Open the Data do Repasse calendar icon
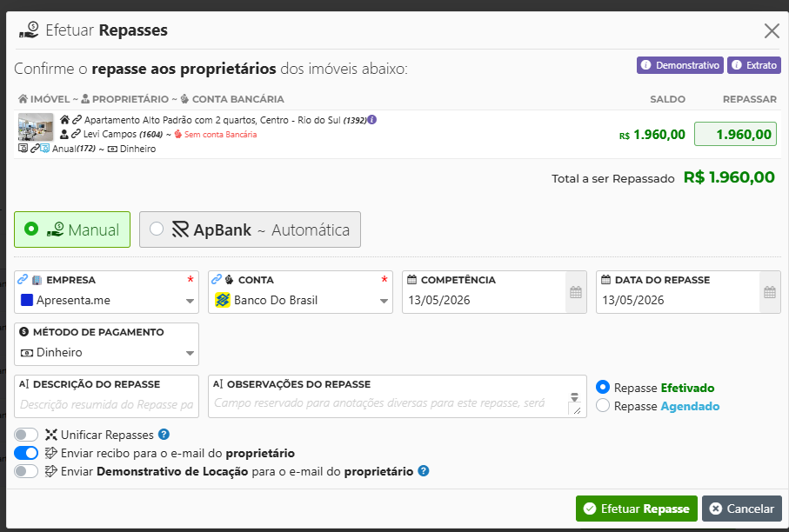This screenshot has width=789, height=532. tap(770, 292)
